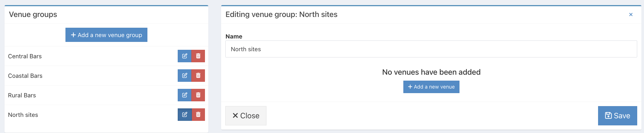Delete the Central Bars venue group
644x133 pixels.
198,56
